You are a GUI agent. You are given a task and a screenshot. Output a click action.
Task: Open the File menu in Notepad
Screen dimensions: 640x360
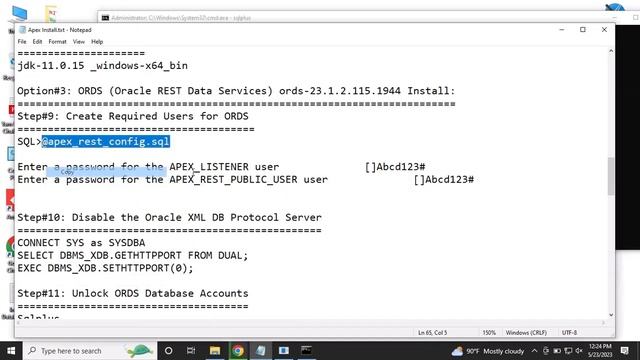click(22, 42)
